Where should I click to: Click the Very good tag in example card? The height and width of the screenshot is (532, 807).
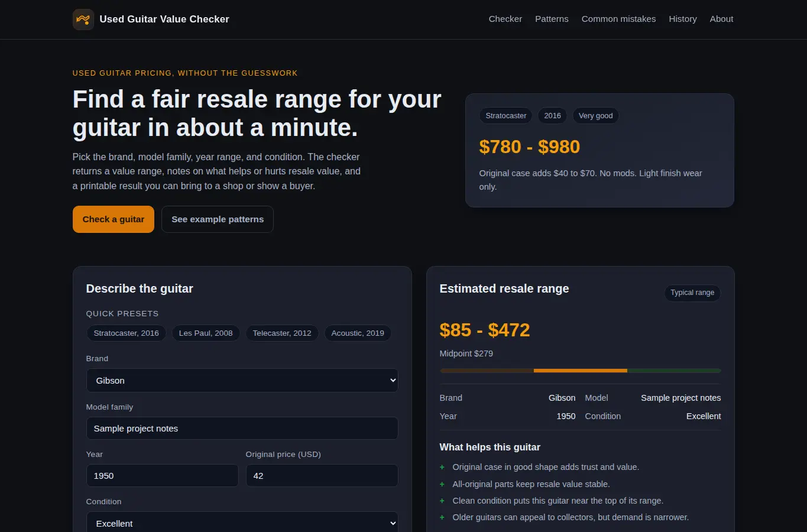(596, 116)
